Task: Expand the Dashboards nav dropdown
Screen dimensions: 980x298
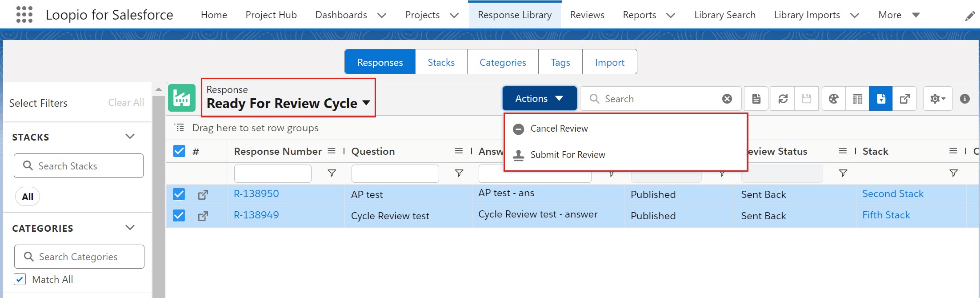Action: 382,16
